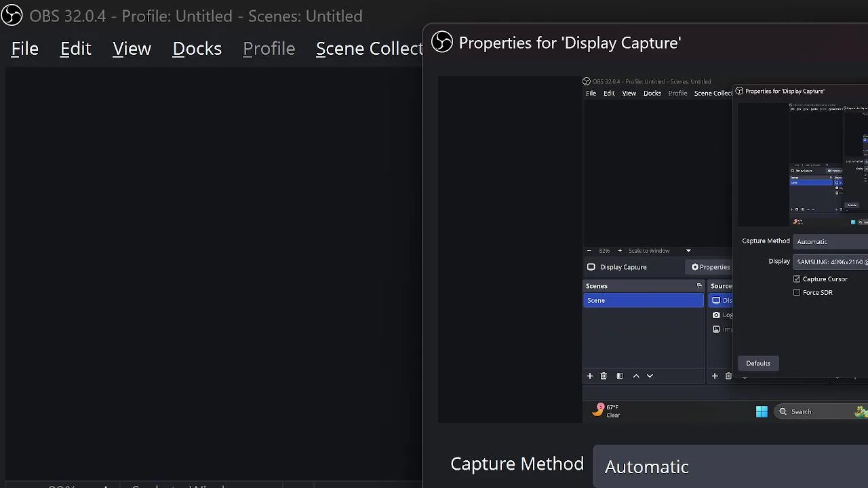Click the move scene down arrow in preview
This screenshot has width=868, height=488.
tap(650, 376)
